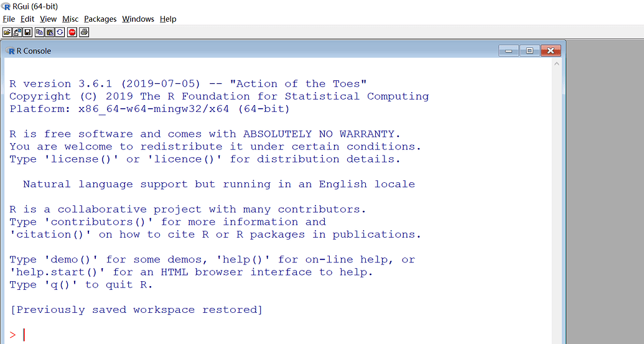
Task: Click the 'You are welcome to redistribute' line
Action: pos(215,147)
